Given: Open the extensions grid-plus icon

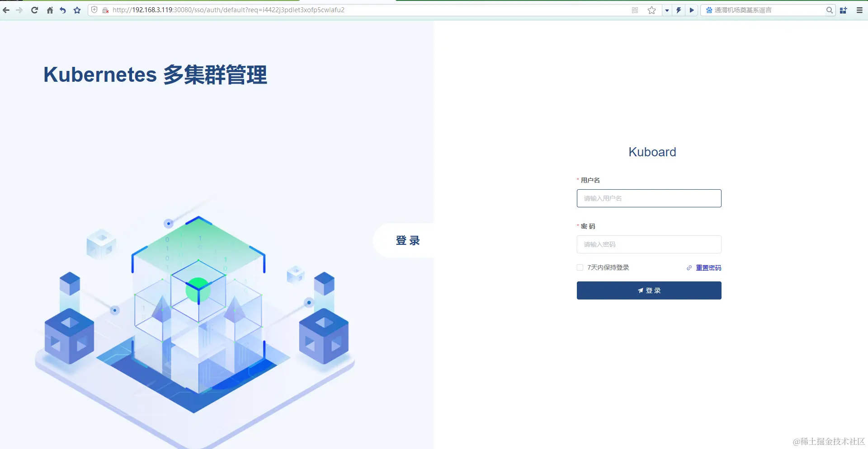Looking at the screenshot, I should 843,10.
